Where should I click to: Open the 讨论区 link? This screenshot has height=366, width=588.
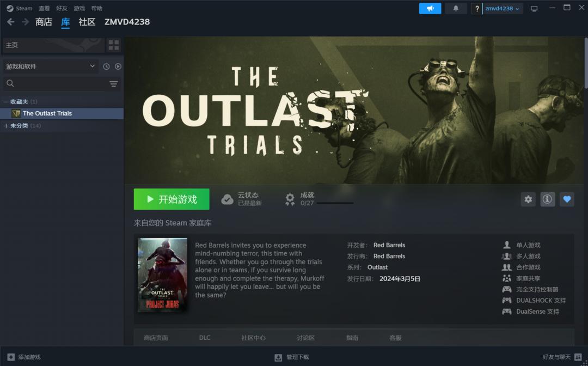point(305,338)
